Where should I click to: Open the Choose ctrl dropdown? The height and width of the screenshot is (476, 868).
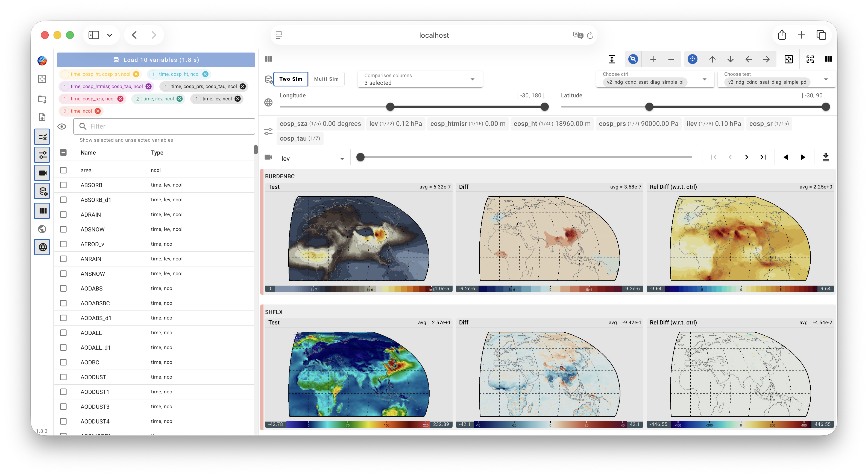click(655, 79)
